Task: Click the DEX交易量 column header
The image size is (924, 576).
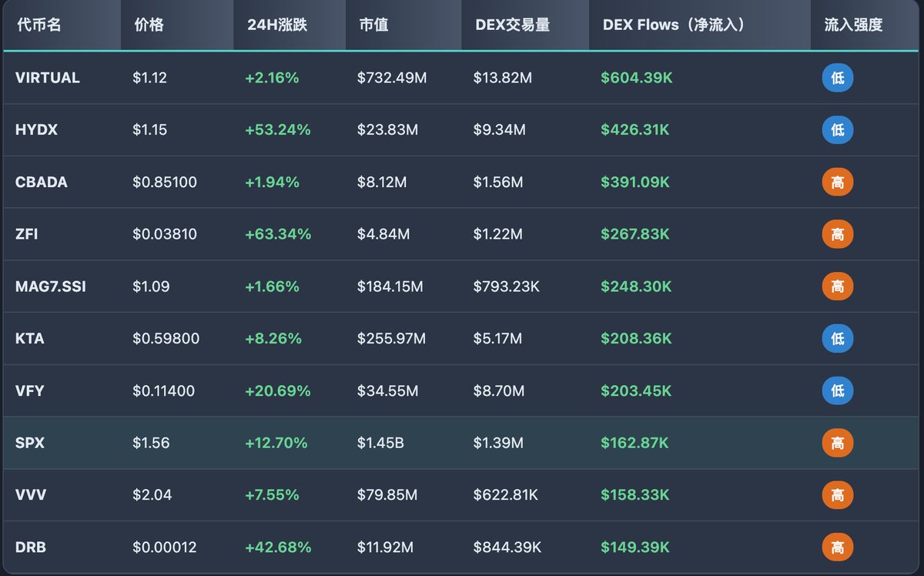Action: (513, 25)
